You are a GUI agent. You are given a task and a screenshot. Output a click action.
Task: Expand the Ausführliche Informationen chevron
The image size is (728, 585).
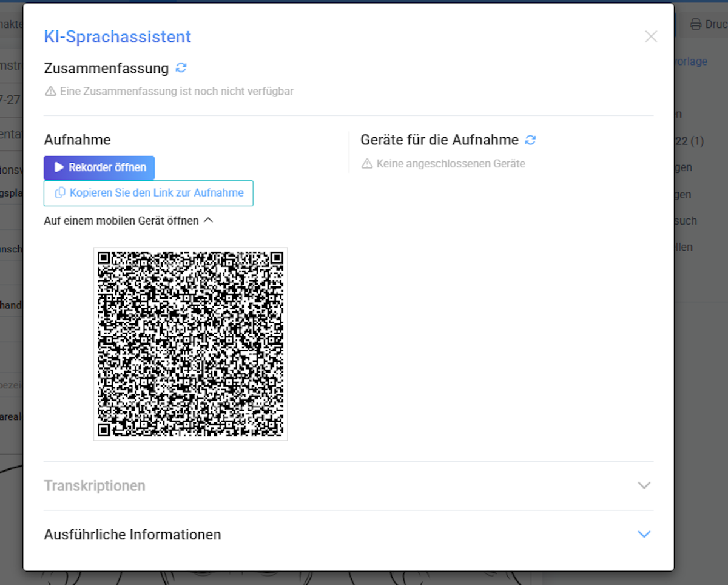644,534
